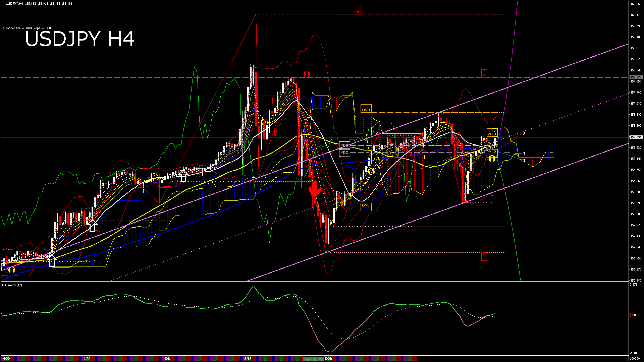
Task: Click the current price 155.891 label
Action: pos(636,137)
